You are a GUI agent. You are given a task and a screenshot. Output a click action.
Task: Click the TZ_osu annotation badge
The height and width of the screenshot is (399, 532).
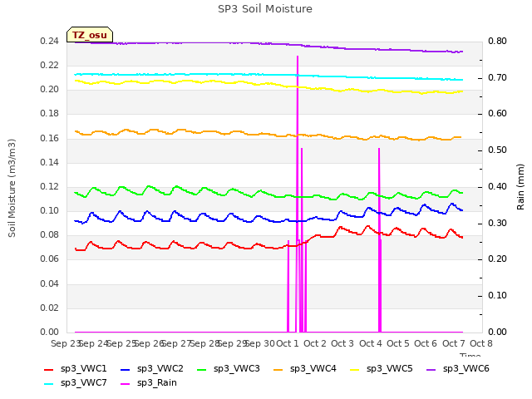[x=90, y=35]
